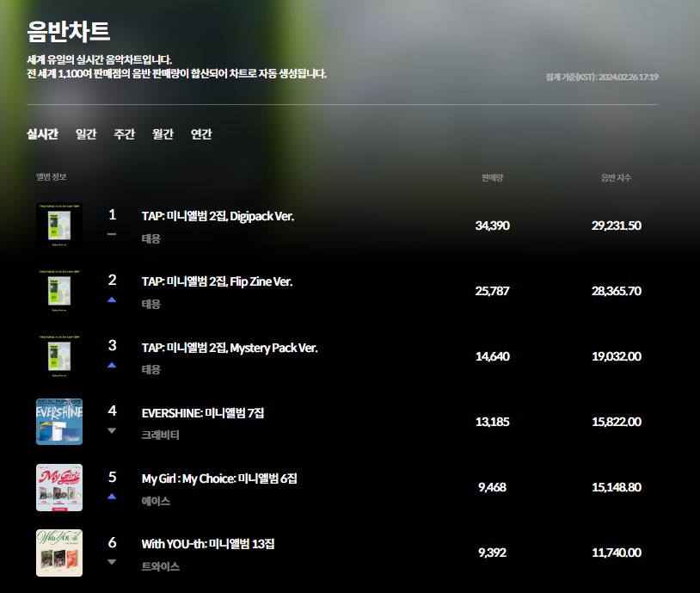Click title TAP: 미니앨범 2집, Mystery Pack Ver.

point(230,348)
